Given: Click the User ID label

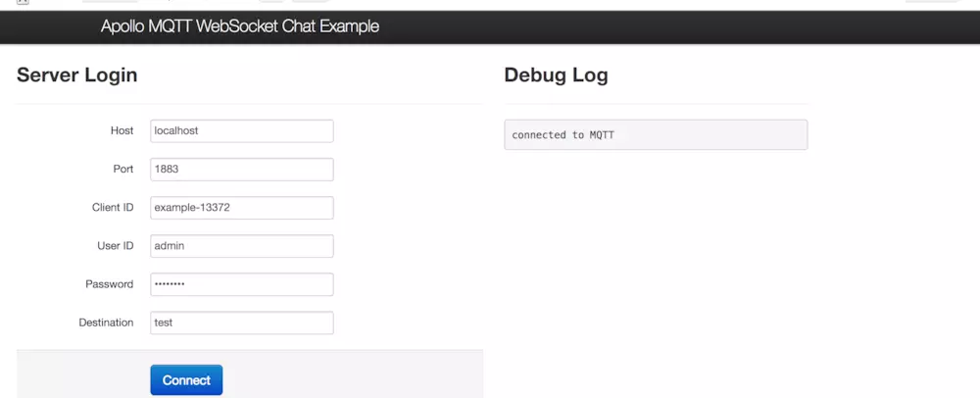Looking at the screenshot, I should 115,246.
